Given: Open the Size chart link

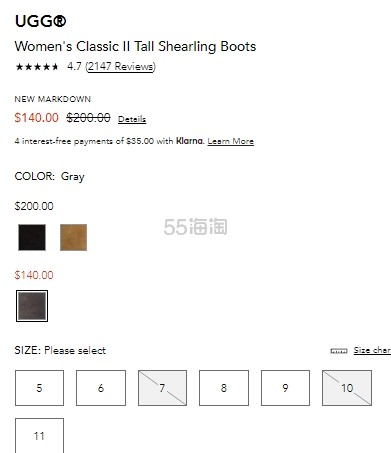Looking at the screenshot, I should (x=372, y=350).
